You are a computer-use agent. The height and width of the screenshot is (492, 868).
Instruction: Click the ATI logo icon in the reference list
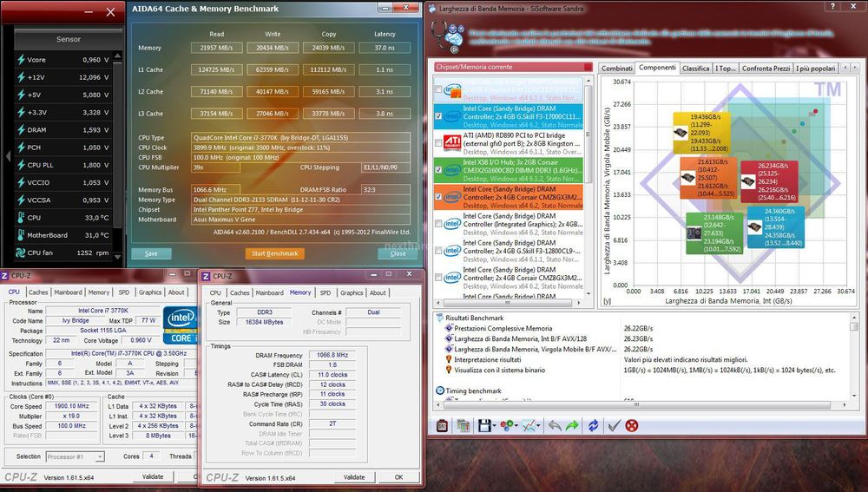[x=452, y=143]
